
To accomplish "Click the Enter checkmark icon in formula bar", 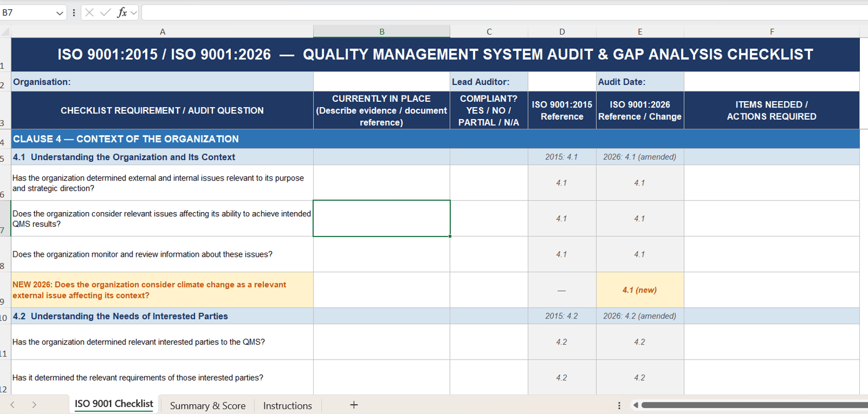I will pos(105,13).
